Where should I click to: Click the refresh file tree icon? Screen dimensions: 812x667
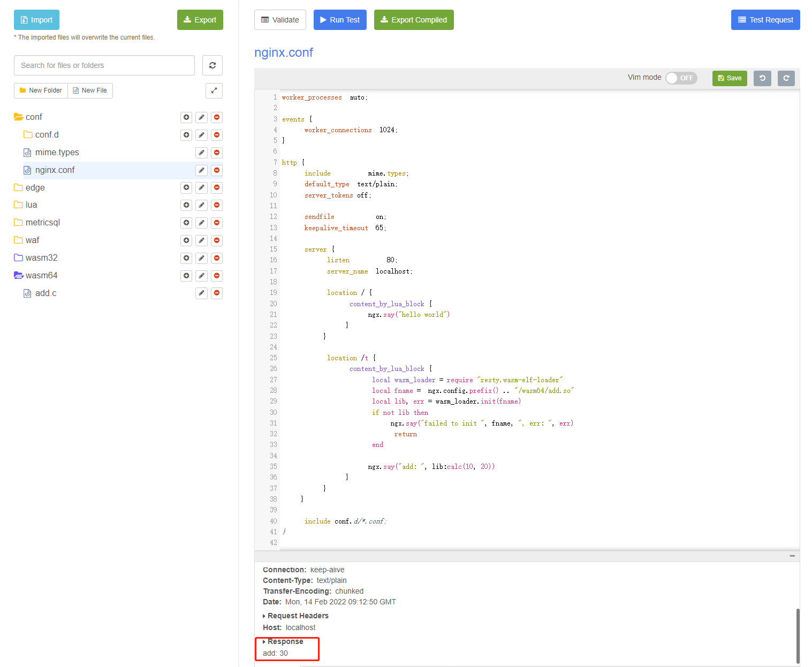[x=213, y=65]
